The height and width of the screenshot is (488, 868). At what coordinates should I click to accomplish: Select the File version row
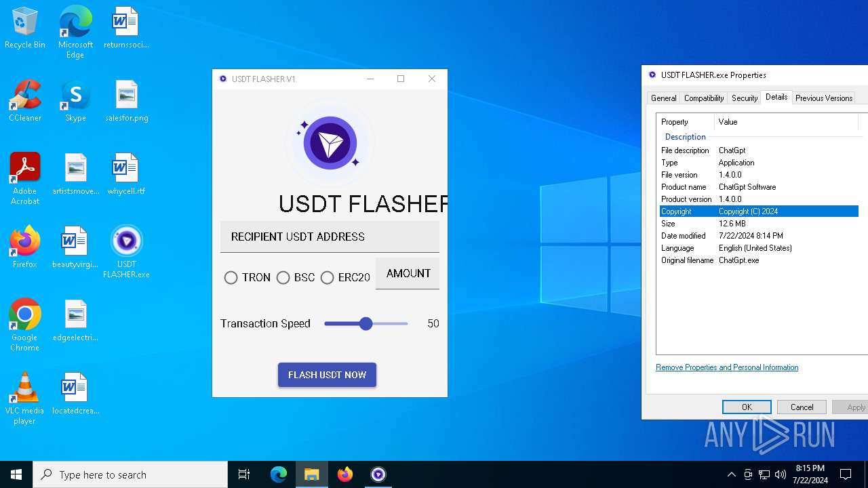[x=759, y=175]
